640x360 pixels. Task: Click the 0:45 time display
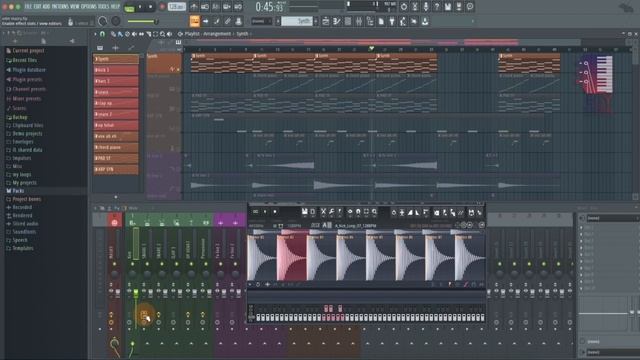269,7
